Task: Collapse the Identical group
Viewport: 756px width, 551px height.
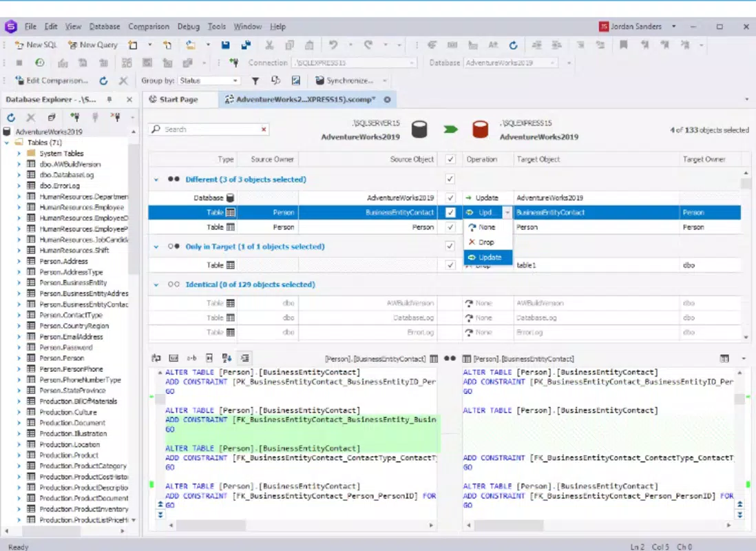Action: pos(156,284)
